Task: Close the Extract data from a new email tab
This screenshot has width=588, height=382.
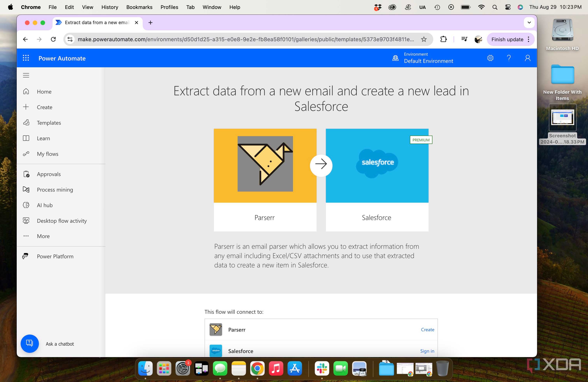Action: click(136, 23)
